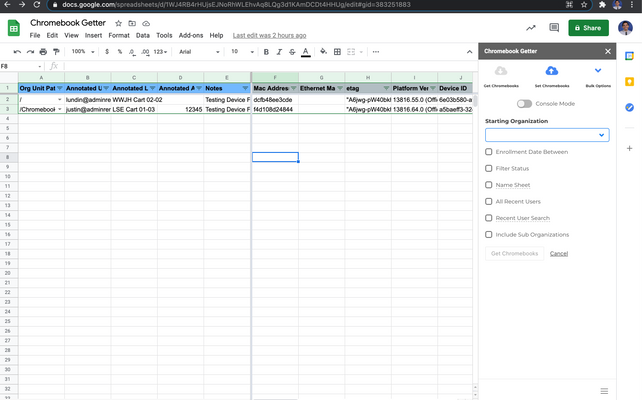The height and width of the screenshot is (400, 642).
Task: Close the Chromebook Getter sidebar
Action: click(x=608, y=51)
